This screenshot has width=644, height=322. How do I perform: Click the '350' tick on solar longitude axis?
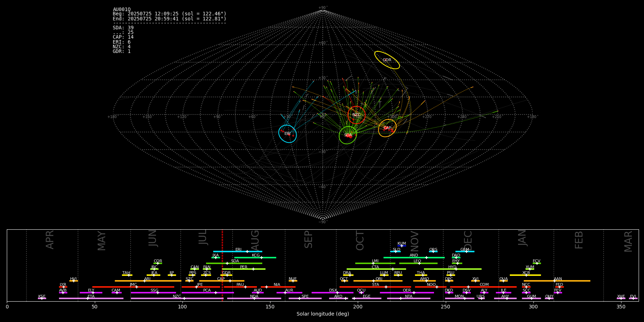point(621,307)
